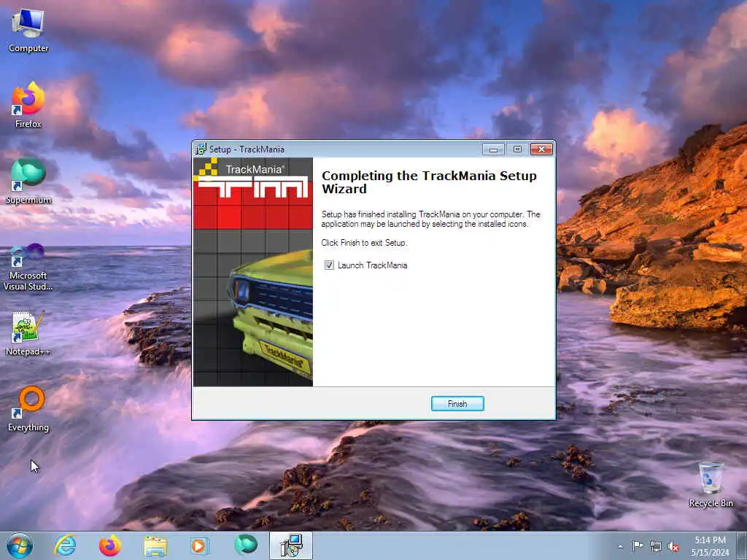Viewport: 747px width, 560px height.
Task: Maximize the TrackMania Setup window
Action: [x=517, y=149]
